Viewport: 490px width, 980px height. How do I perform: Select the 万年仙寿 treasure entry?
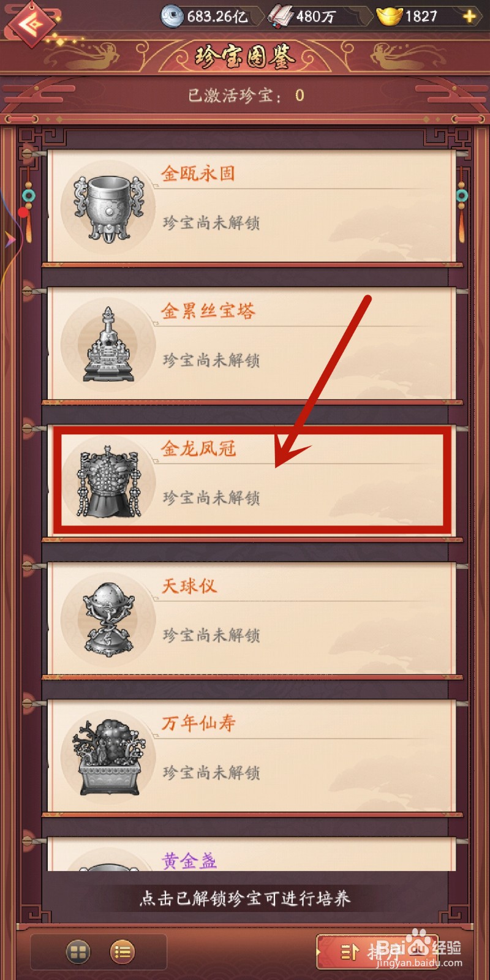pyautogui.click(x=252, y=756)
